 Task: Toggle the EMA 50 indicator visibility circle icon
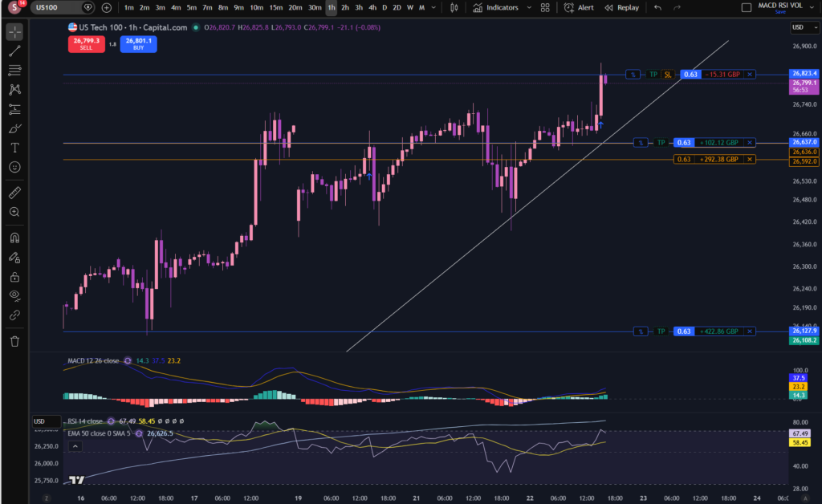(x=139, y=433)
